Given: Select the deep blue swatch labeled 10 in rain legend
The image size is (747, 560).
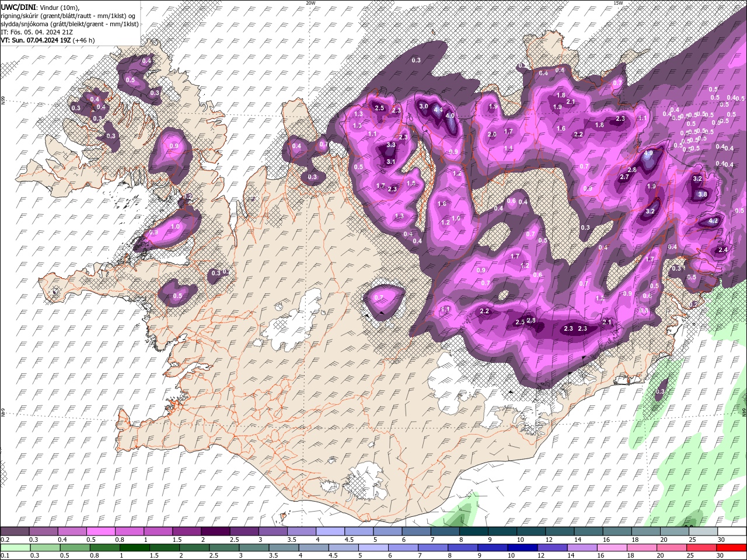Looking at the screenshot, I should 522,548.
